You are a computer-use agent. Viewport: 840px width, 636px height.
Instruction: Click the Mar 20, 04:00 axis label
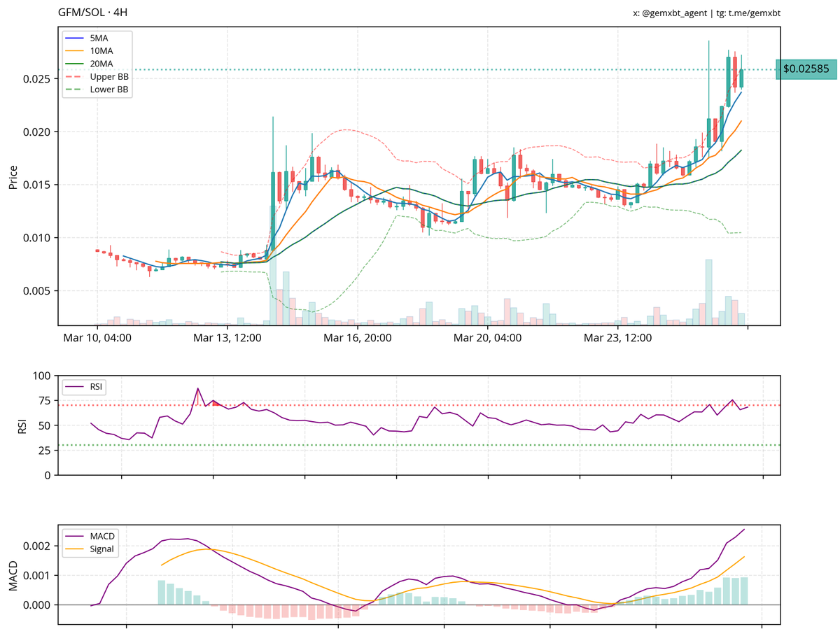(487, 339)
